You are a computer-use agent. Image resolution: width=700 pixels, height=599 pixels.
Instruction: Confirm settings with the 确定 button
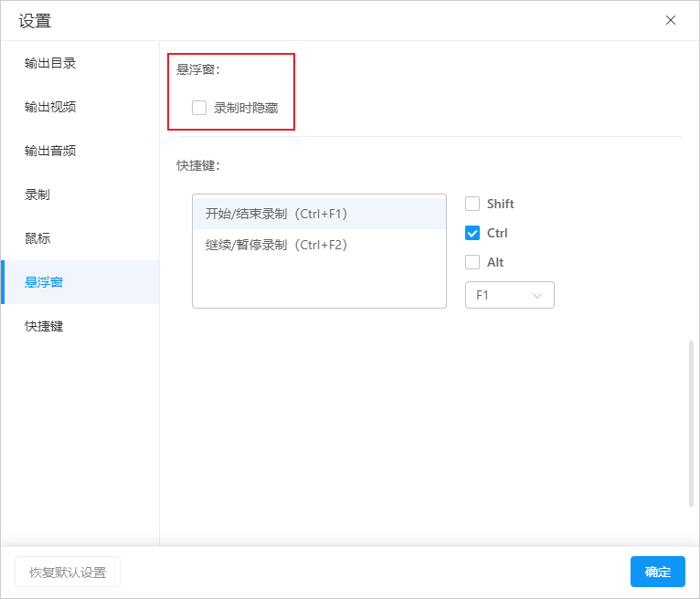658,572
